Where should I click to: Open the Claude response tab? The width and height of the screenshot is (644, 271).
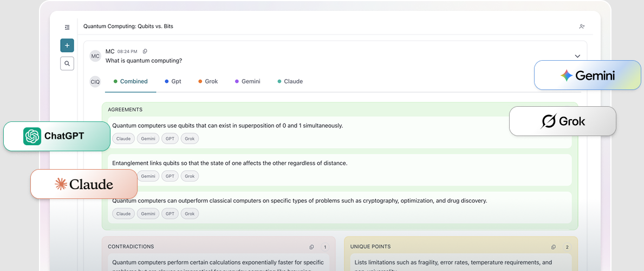click(x=290, y=81)
